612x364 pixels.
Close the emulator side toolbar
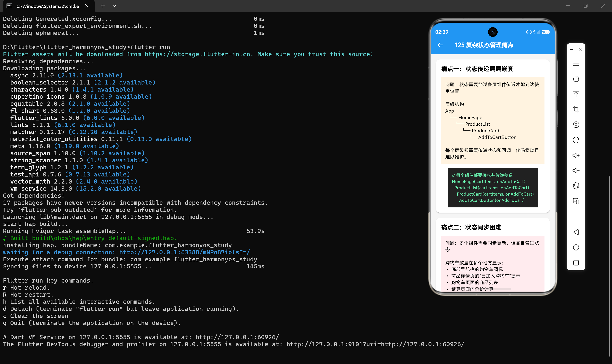pos(580,49)
